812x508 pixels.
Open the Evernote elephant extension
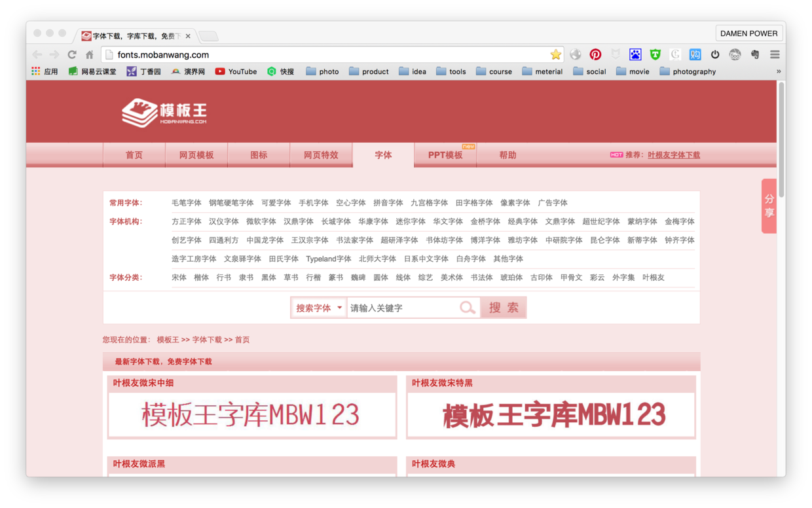tap(755, 54)
